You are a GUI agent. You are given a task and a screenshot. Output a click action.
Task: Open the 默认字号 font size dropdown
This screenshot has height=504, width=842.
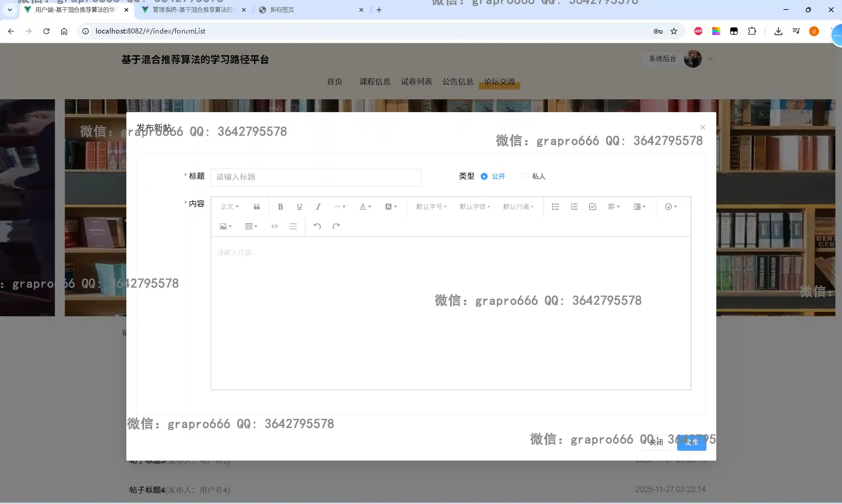[431, 206]
